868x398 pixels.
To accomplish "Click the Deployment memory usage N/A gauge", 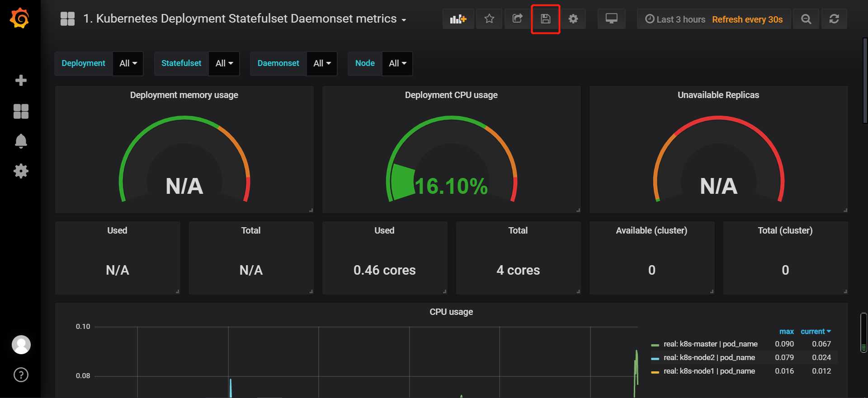I will 184,186.
